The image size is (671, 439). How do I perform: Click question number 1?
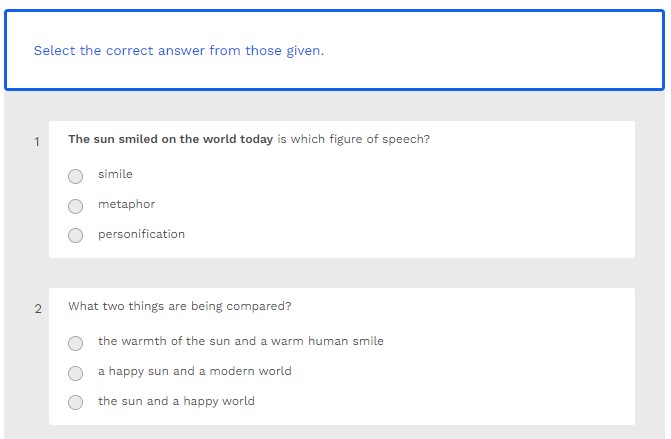(x=37, y=142)
